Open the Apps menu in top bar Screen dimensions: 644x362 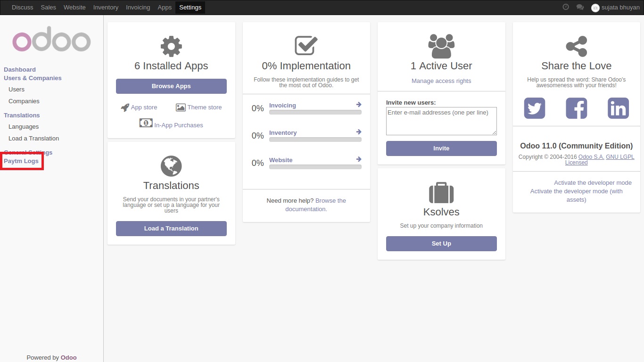tap(165, 8)
